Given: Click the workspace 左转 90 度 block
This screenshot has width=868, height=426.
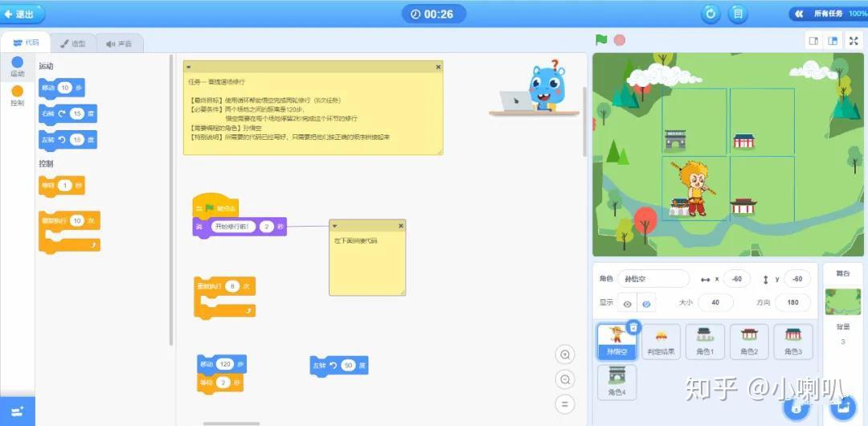Looking at the screenshot, I should (339, 367).
